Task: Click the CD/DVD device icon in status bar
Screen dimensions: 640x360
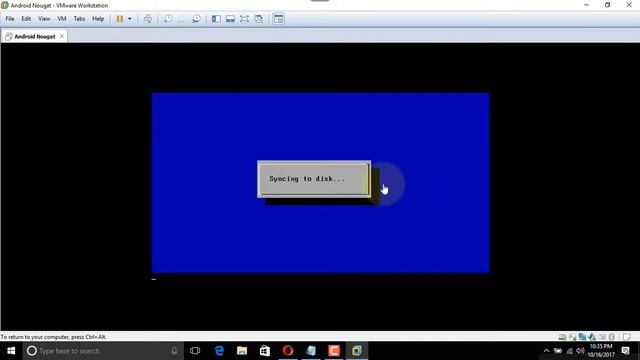Action: point(572,337)
